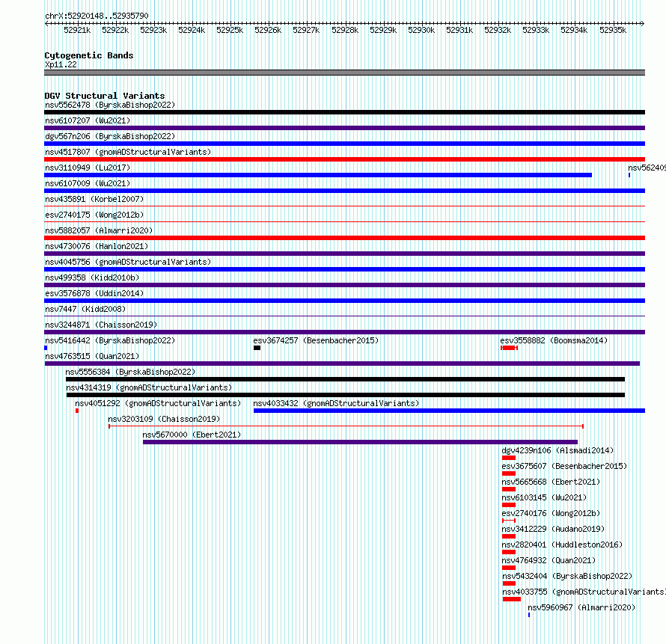Click the small blue nsv5960967 glyph
The width and height of the screenshot is (666, 644).
[529, 615]
